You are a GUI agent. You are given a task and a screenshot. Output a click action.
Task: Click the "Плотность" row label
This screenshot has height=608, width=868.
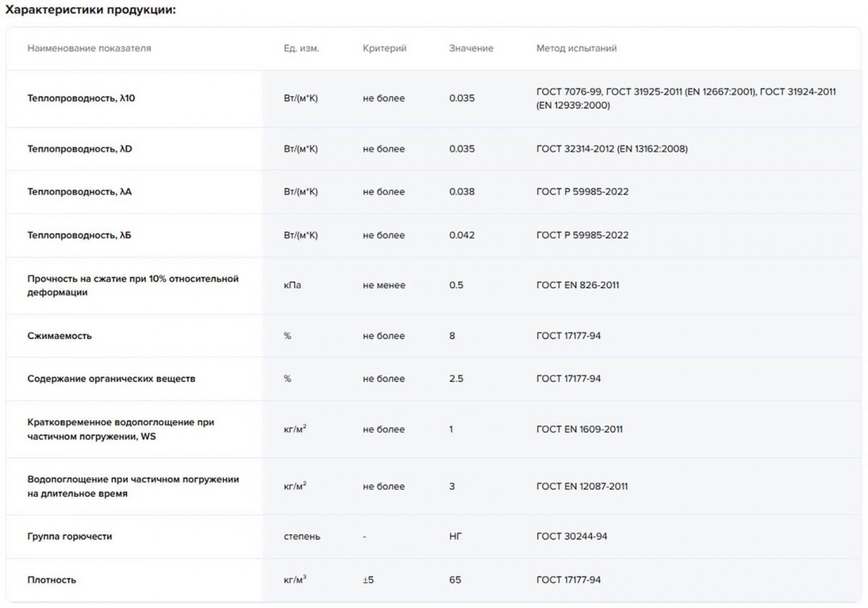52,580
